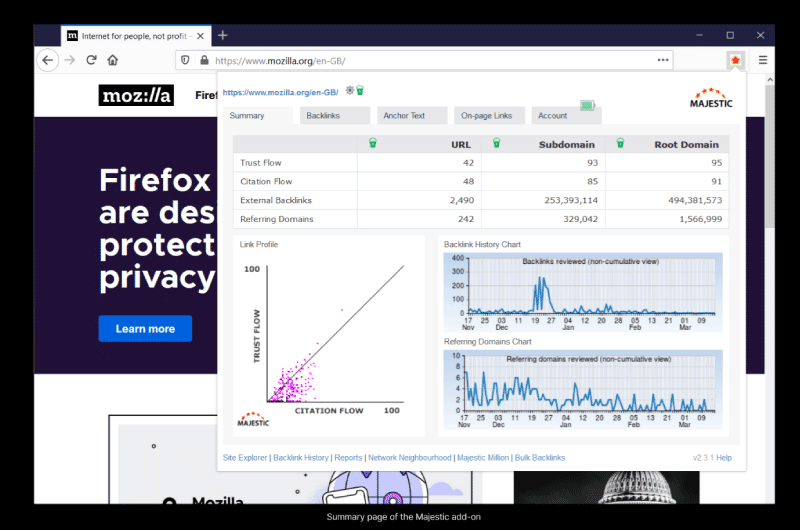
Task: Click the Majestic extension toolbar icon
Action: (x=735, y=60)
